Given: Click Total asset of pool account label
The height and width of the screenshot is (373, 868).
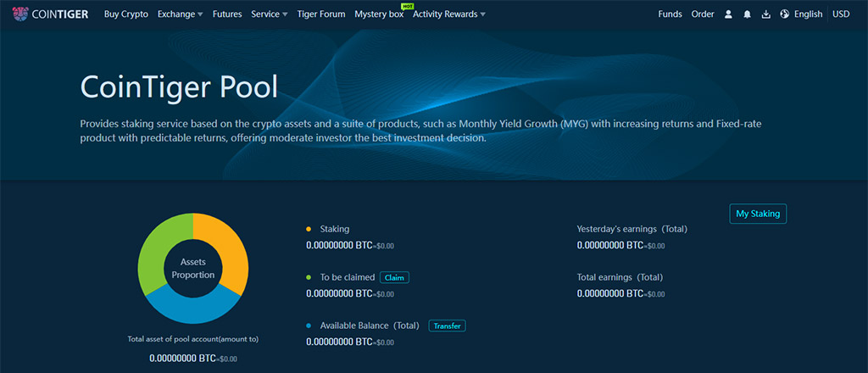Looking at the screenshot, I should 193,339.
